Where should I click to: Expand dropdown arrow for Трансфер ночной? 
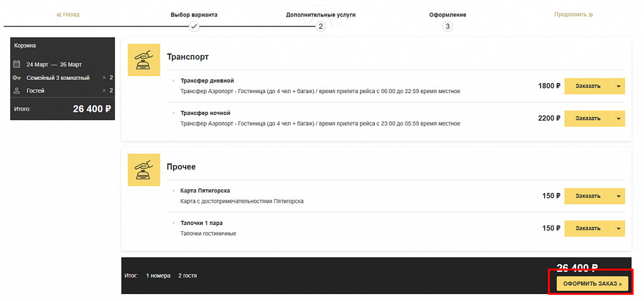point(619,118)
